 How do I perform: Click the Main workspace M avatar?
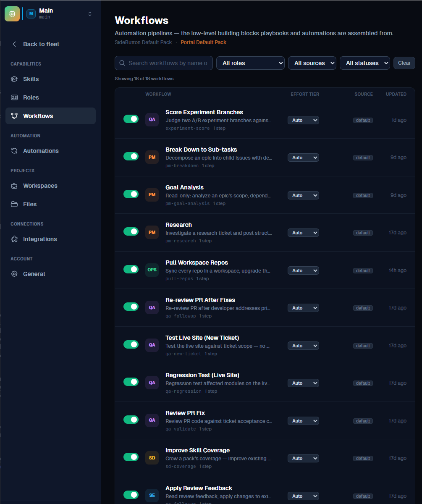pos(31,14)
